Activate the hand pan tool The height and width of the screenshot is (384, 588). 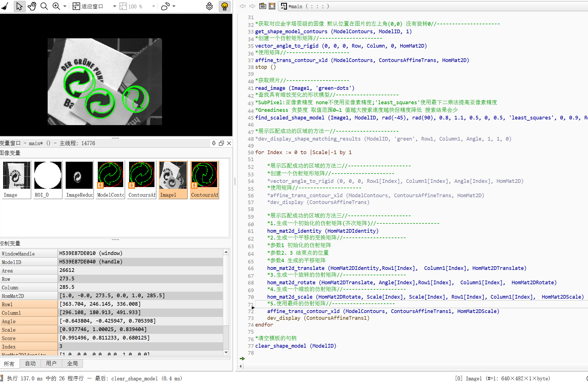pyautogui.click(x=32, y=6)
